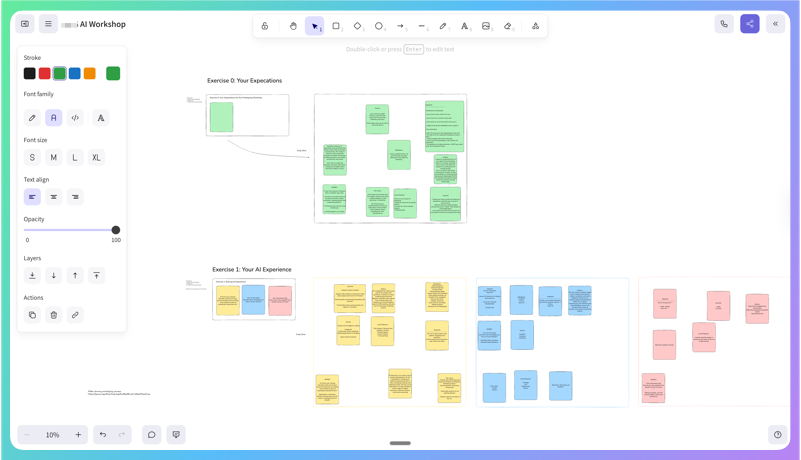Screen dimensions: 801x460
Task: Select the Rectangle shape tool
Action: pyautogui.click(x=336, y=26)
